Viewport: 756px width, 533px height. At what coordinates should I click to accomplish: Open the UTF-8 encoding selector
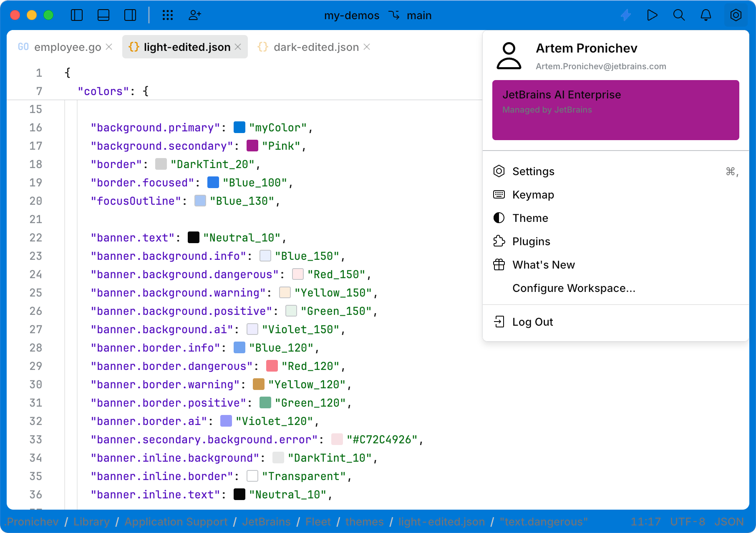(x=687, y=522)
